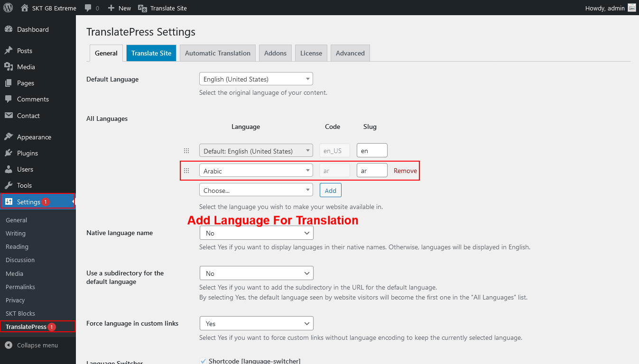Viewport: 639px width, 364px height.
Task: Click the Dashboard gauge icon
Action: click(x=9, y=29)
